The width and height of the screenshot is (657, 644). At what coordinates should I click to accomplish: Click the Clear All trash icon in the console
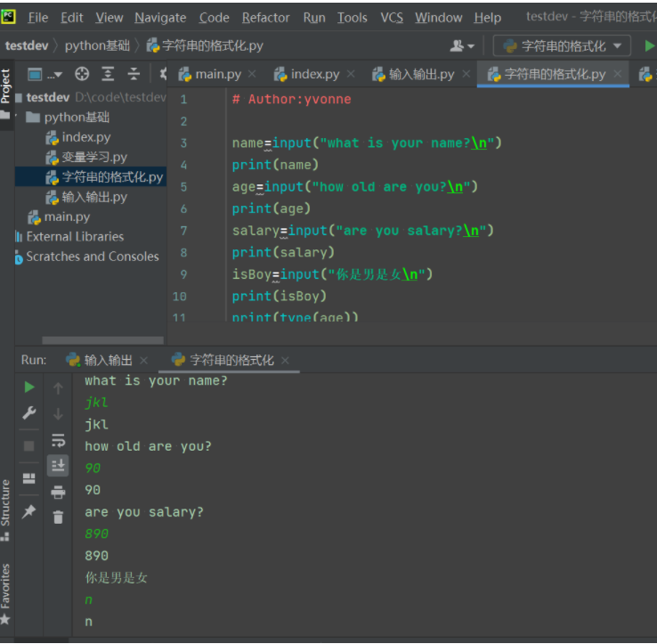coord(58,518)
